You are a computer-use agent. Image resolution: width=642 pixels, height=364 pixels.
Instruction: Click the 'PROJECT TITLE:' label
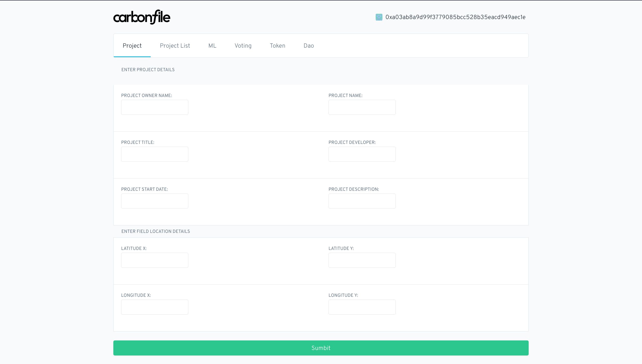(x=138, y=142)
